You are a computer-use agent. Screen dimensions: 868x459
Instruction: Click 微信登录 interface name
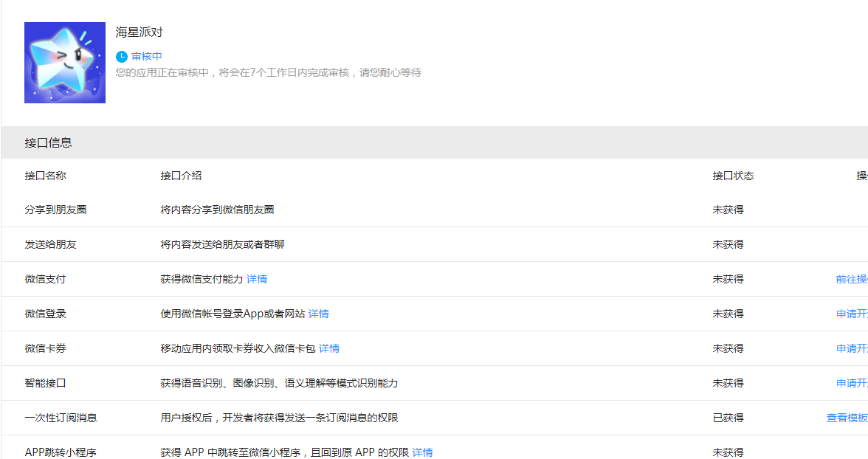pyautogui.click(x=46, y=314)
